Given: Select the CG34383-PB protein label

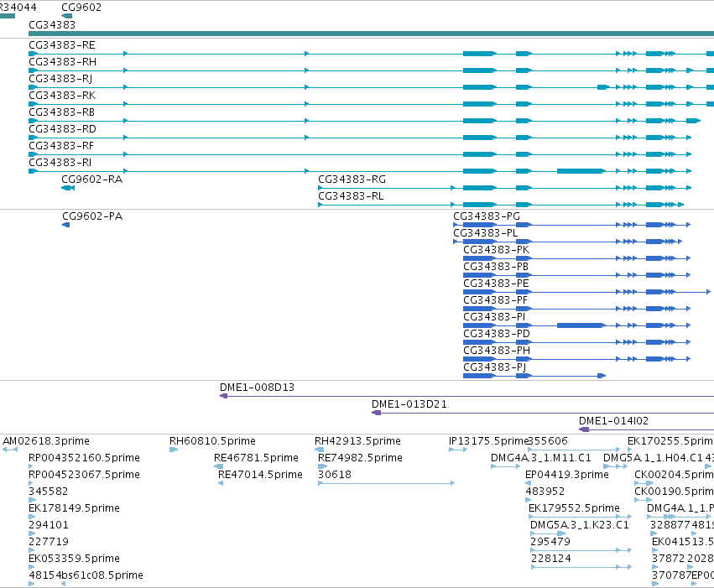Looking at the screenshot, I should point(496,267).
